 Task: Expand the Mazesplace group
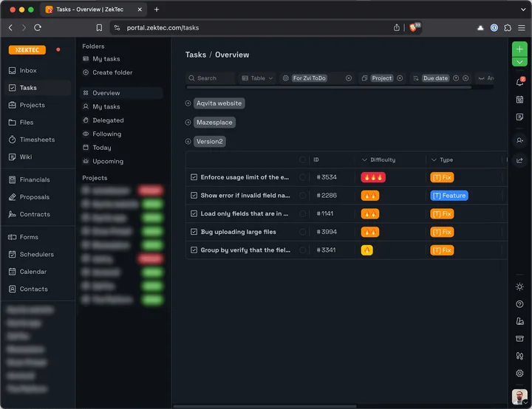pyautogui.click(x=188, y=123)
